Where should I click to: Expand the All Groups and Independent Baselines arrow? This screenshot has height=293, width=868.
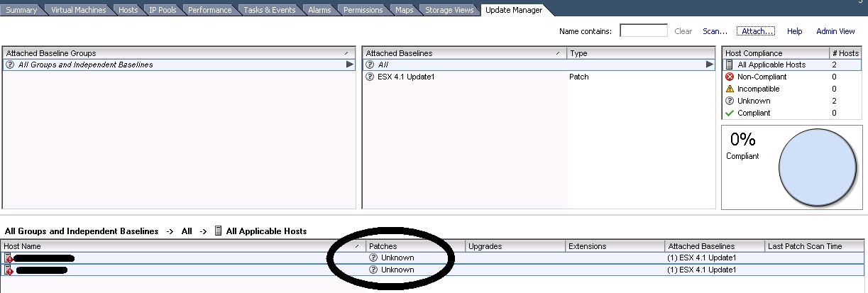[349, 65]
